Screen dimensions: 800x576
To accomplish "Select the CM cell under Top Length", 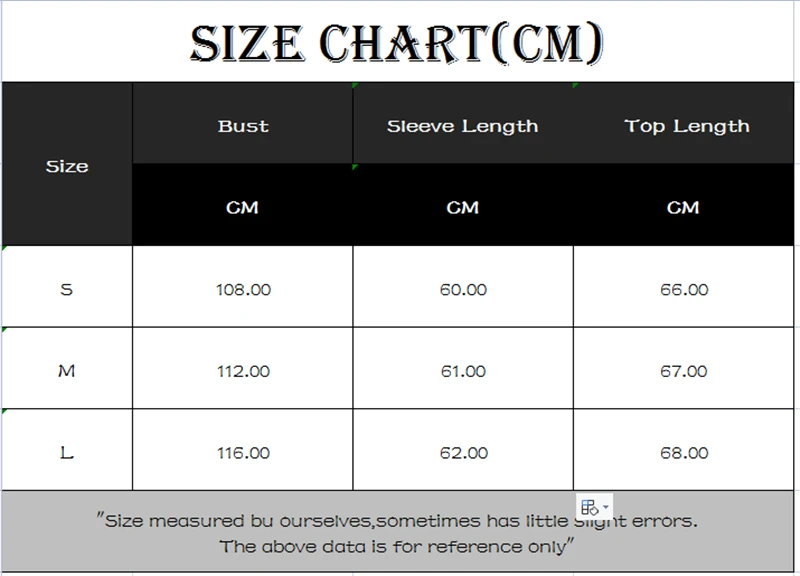I will (x=684, y=207).
